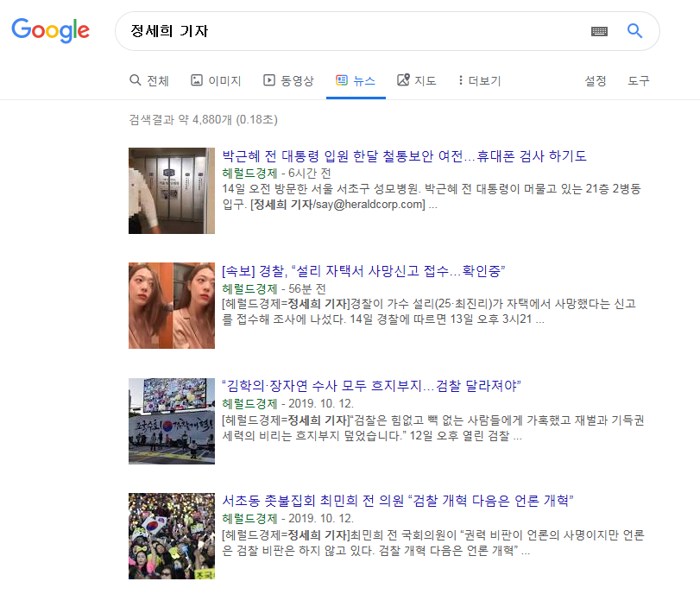Click the play icon beside 동영상

268,80
